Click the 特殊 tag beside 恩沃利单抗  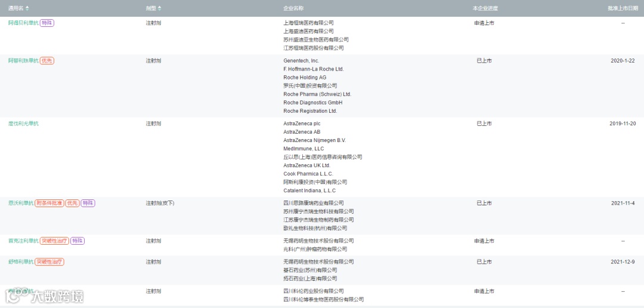click(x=88, y=203)
